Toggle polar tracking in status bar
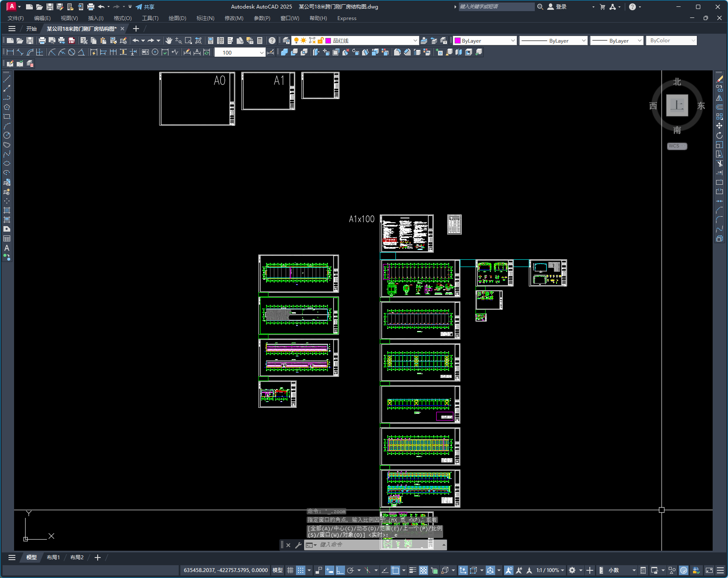Image resolution: width=728 pixels, height=578 pixels. click(351, 570)
